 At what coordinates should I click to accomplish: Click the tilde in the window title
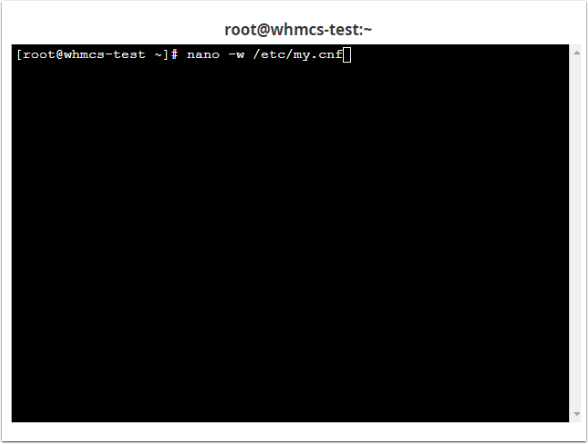[x=368, y=30]
